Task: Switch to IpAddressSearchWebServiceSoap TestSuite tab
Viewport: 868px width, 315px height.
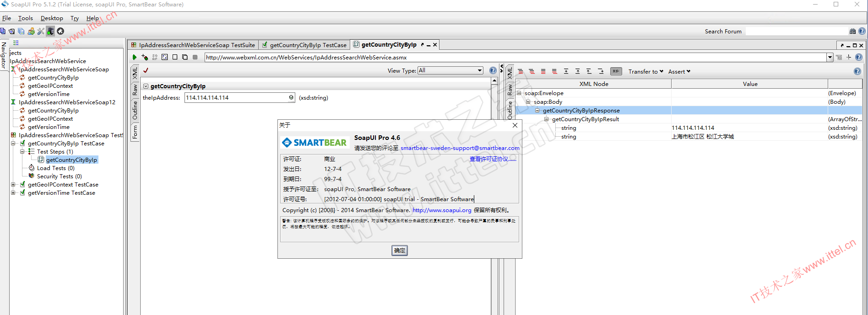Action: tap(193, 45)
